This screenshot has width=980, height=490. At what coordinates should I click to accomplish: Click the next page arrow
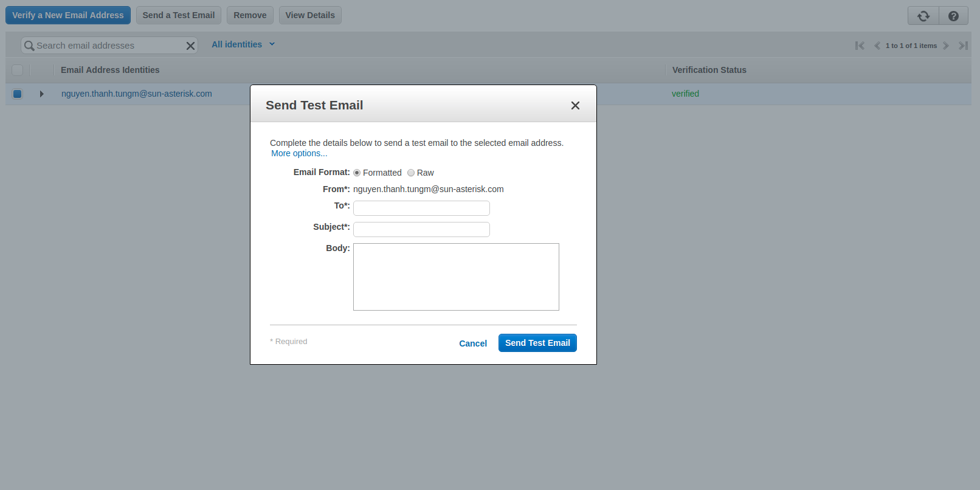pyautogui.click(x=946, y=46)
